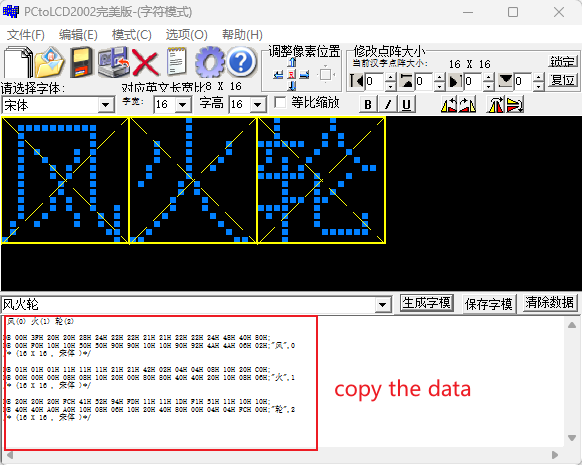582x465 pixels.
Task: Shift pixels right with the right arrow
Action: (304, 75)
